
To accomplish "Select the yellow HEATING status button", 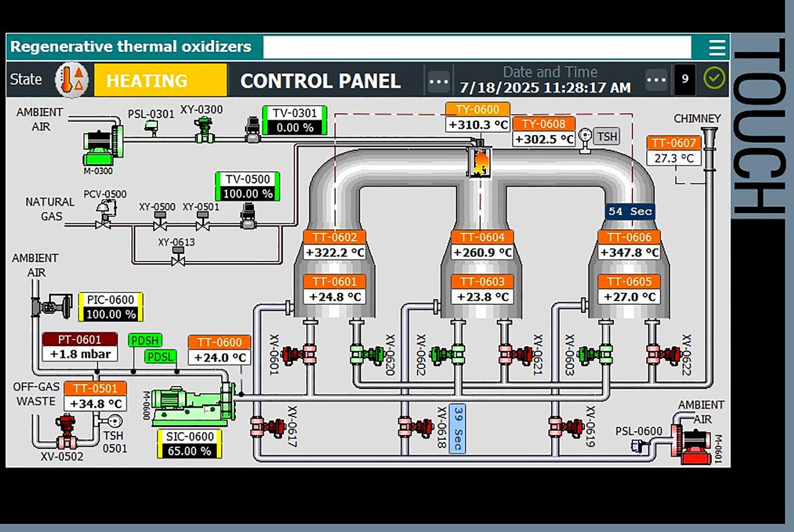I will point(160,80).
